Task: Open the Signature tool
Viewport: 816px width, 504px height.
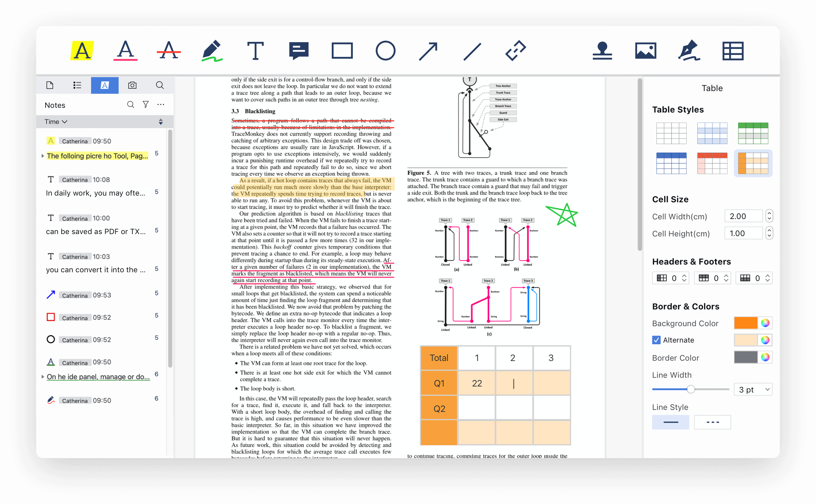Action: coord(689,51)
